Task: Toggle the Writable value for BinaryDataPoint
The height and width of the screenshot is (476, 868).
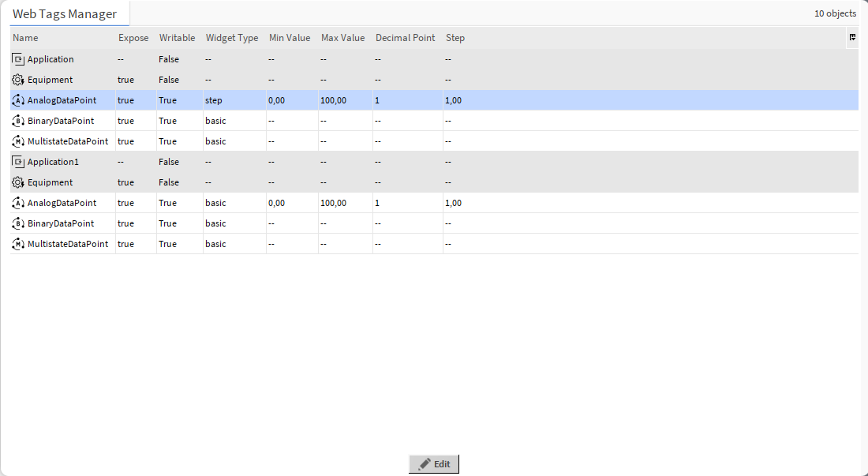Action: [x=167, y=121]
